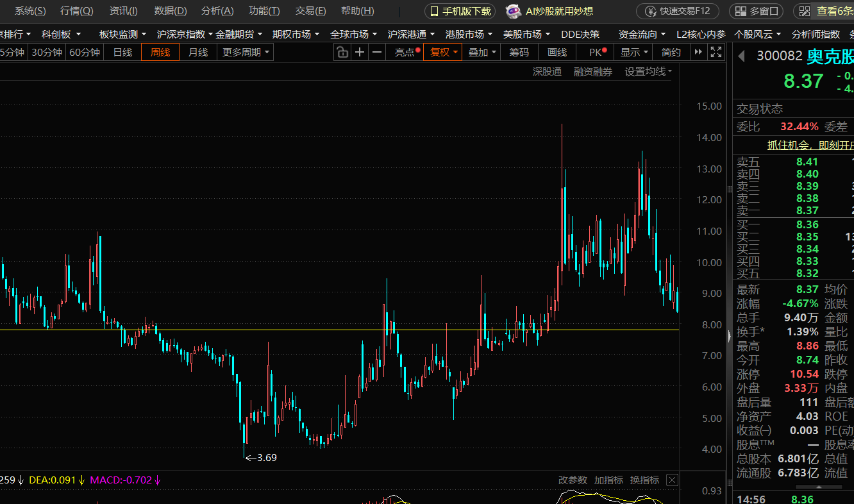Screen dimensions: 854x504
Task: Click the side panel collapse handle
Action: pyautogui.click(x=729, y=335)
